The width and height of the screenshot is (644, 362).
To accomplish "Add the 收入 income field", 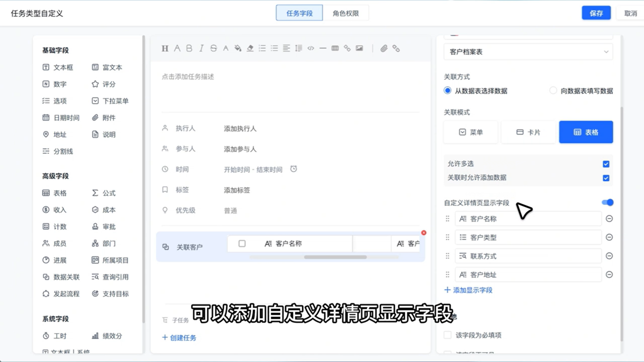I will click(54, 210).
